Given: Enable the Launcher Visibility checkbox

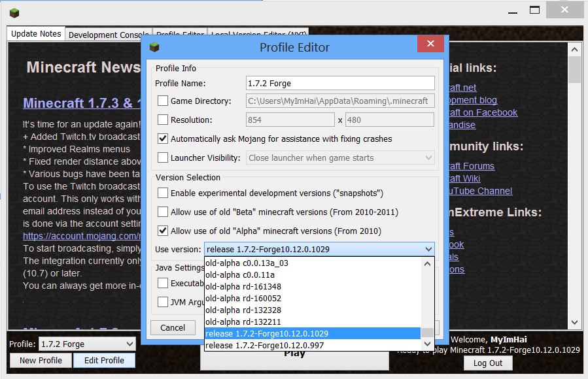Looking at the screenshot, I should (x=163, y=157).
